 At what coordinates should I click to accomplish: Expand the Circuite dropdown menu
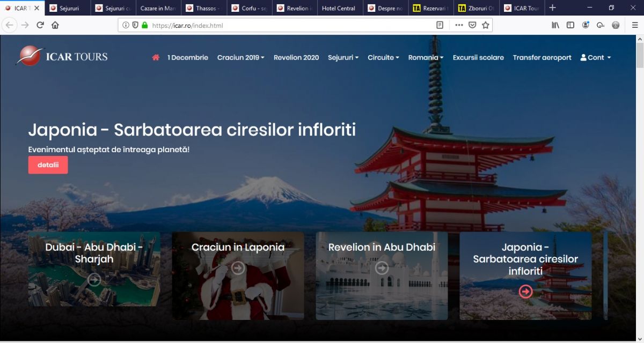point(383,58)
